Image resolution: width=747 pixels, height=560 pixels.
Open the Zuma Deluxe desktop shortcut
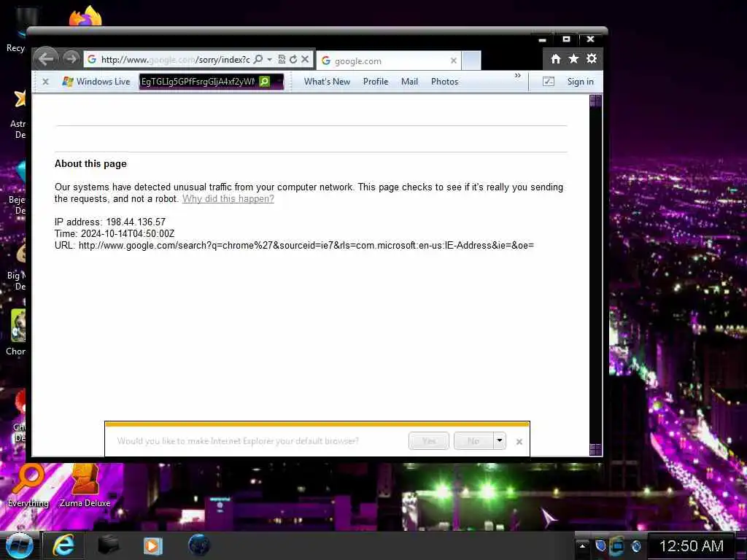(85, 486)
